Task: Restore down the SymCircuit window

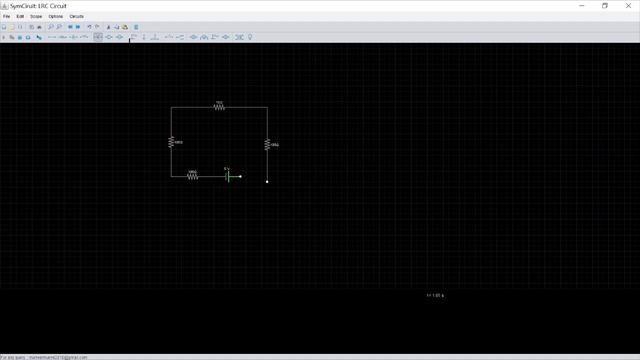Action: pyautogui.click(x=605, y=6)
